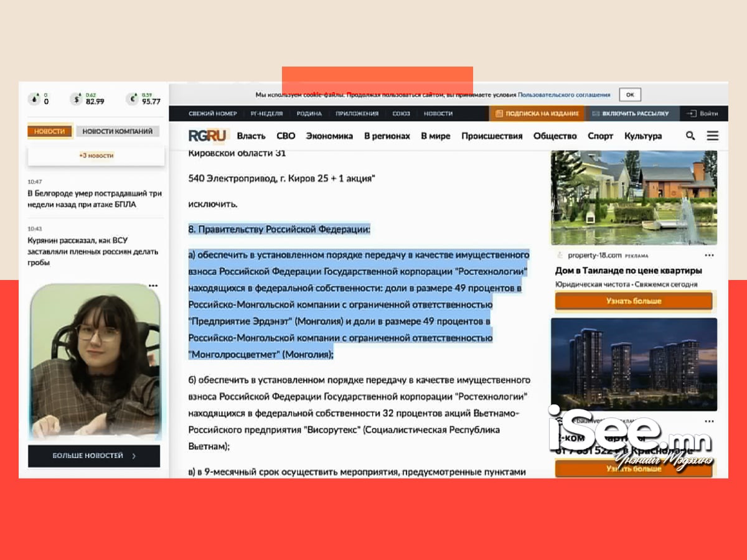Click the oil price indicator icon
The image size is (747, 560).
pyautogui.click(x=33, y=98)
